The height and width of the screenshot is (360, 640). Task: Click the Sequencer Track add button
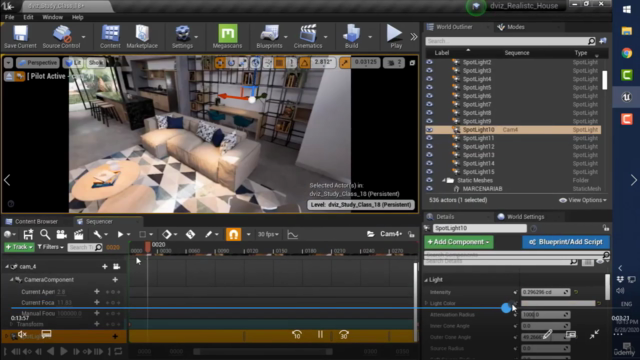[x=19, y=247]
